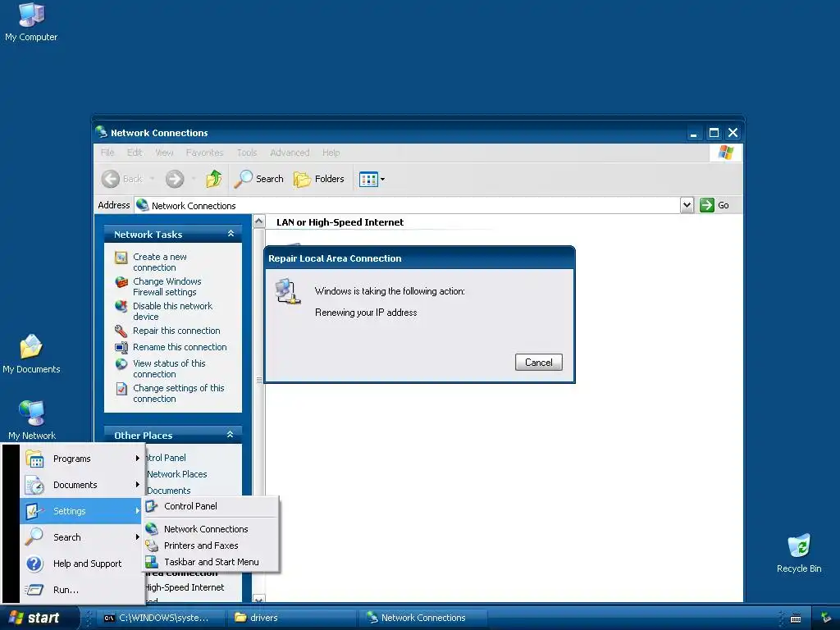Screen dimensions: 840x630
Task: Click the Disable network device icon
Action: pyautogui.click(x=121, y=307)
